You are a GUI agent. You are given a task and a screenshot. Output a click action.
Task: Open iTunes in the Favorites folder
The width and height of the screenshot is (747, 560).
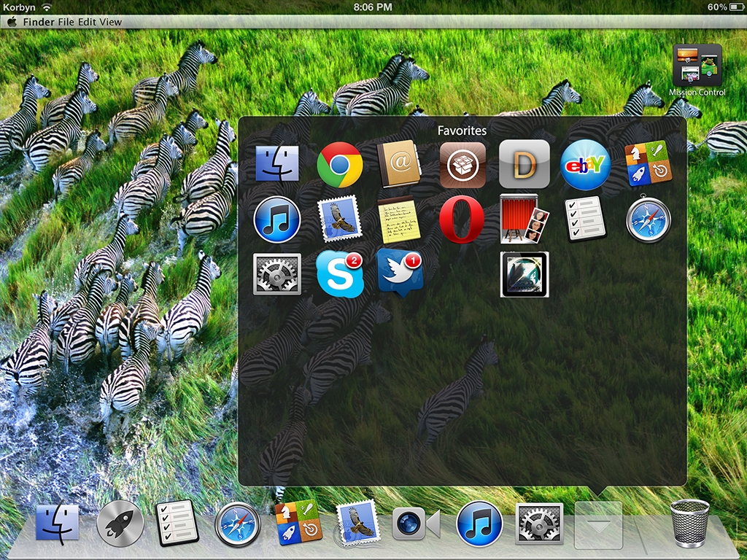[277, 219]
